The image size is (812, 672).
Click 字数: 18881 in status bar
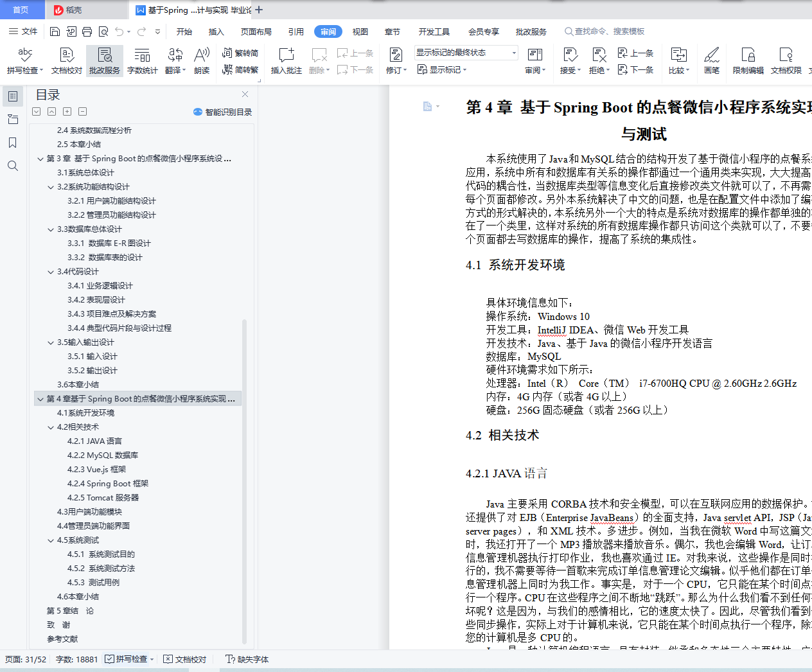point(77,659)
